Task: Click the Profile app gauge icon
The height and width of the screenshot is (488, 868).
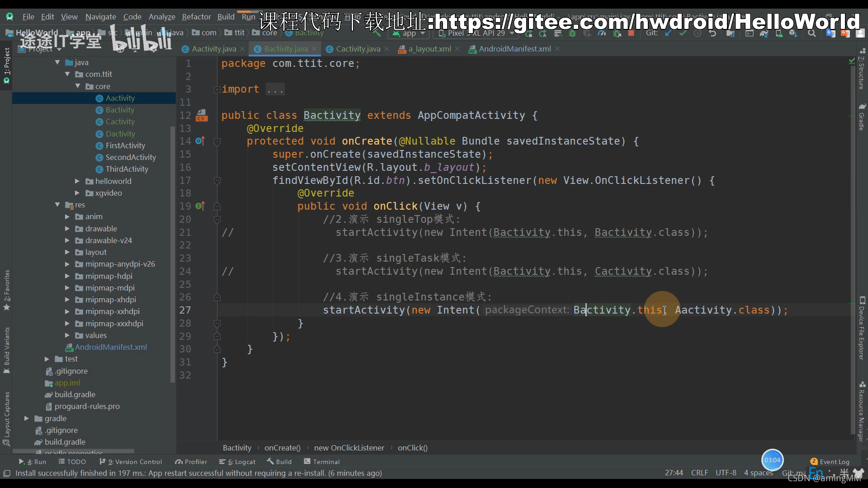Action: tap(602, 33)
